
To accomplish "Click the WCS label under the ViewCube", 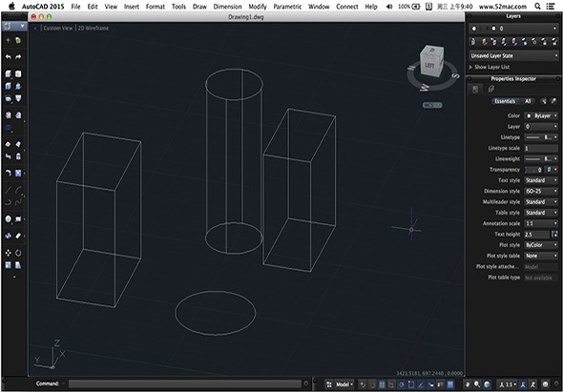I will click(x=432, y=105).
